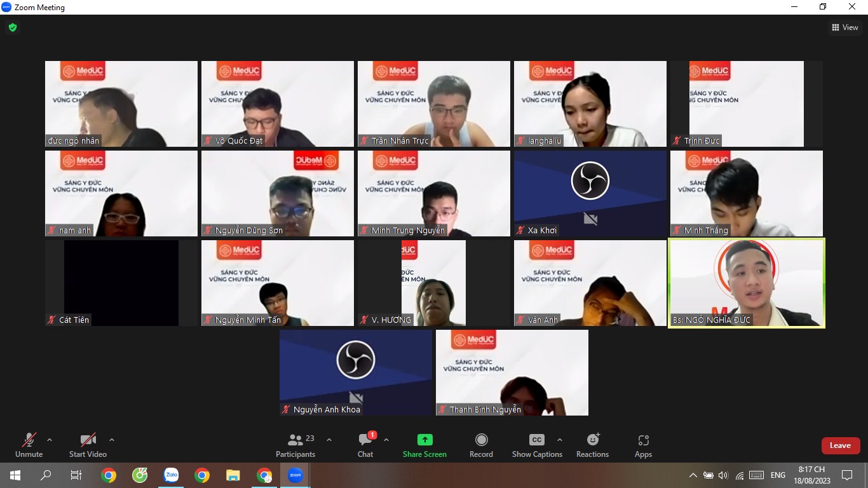This screenshot has width=868, height=488.
Task: Click the red Leave button
Action: click(x=840, y=445)
